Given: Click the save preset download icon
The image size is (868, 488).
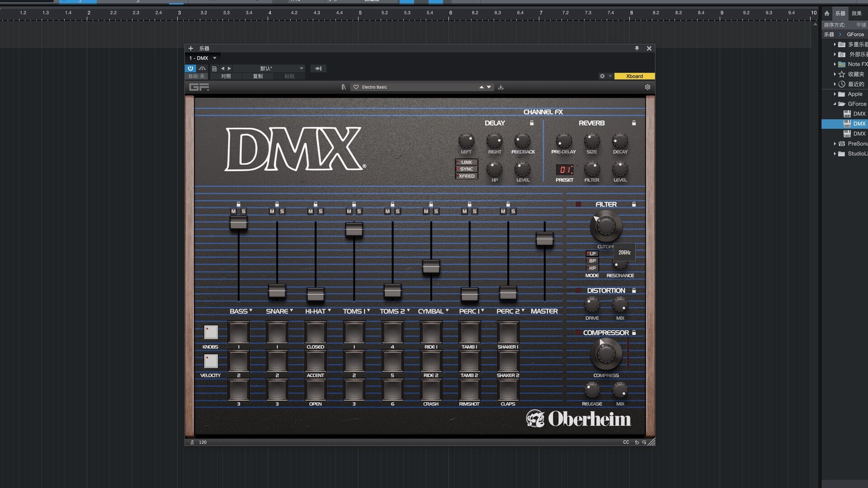Looking at the screenshot, I should click(x=501, y=87).
